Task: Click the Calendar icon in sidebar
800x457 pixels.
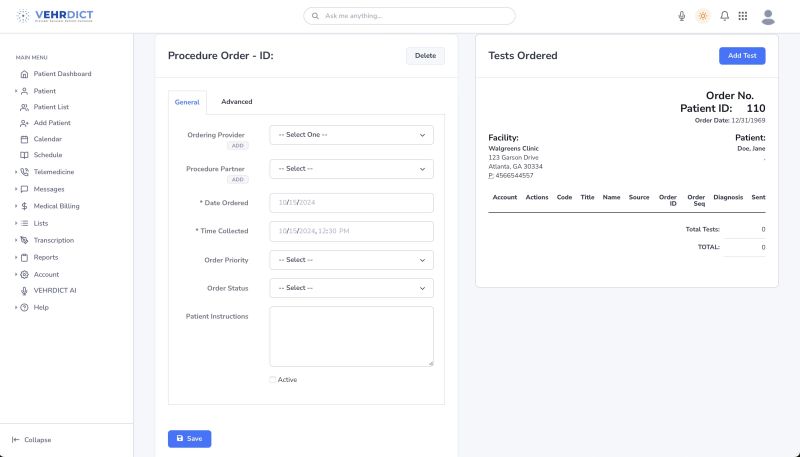Action: click(x=24, y=139)
